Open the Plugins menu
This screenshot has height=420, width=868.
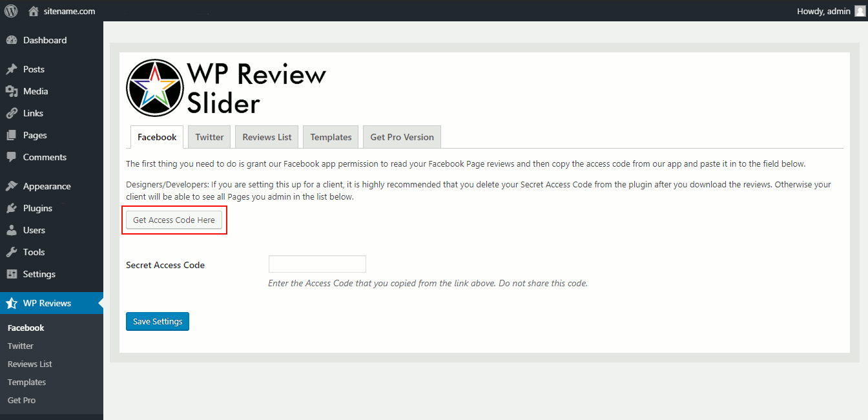52,208
